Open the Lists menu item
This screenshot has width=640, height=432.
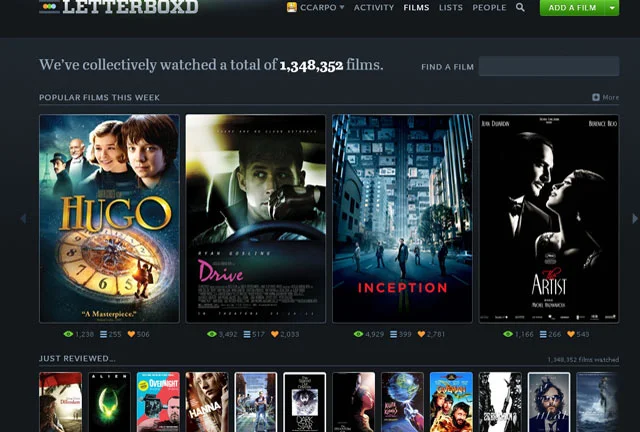click(x=451, y=7)
